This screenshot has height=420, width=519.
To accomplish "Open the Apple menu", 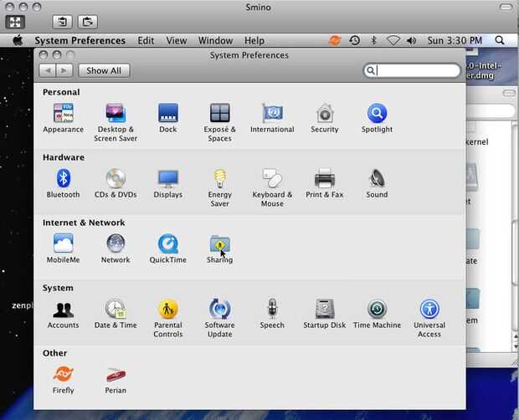I will click(x=18, y=40).
